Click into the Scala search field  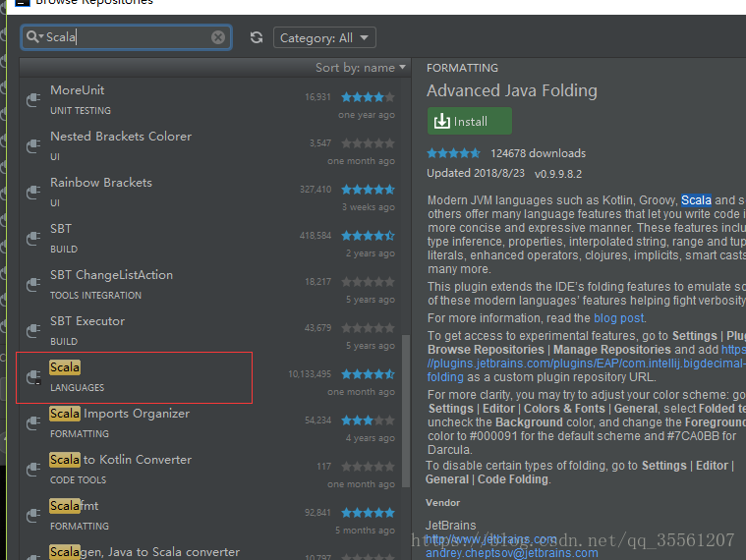tap(126, 37)
